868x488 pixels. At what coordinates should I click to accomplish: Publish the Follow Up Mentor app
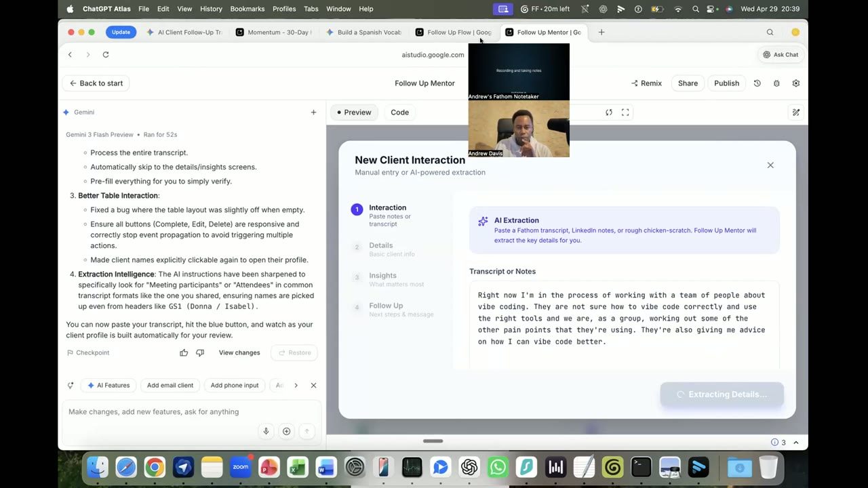tap(726, 83)
